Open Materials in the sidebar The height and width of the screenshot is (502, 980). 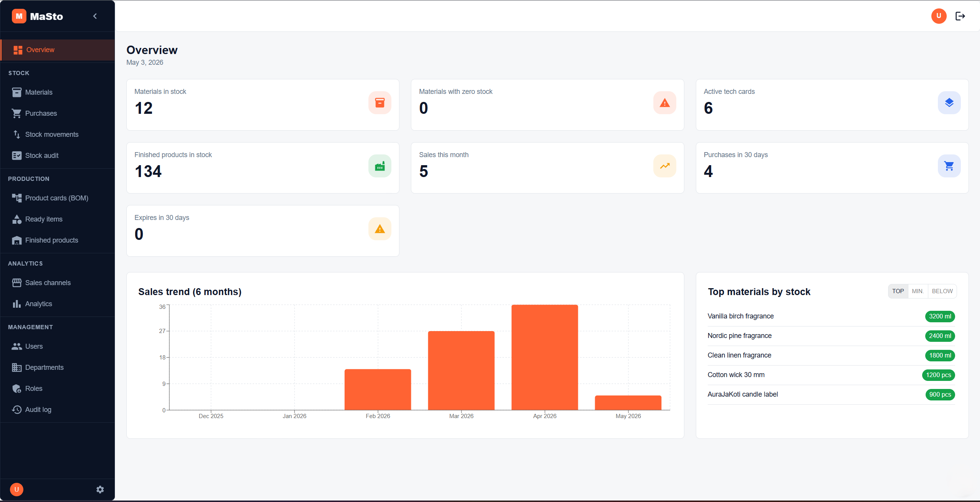58,92
